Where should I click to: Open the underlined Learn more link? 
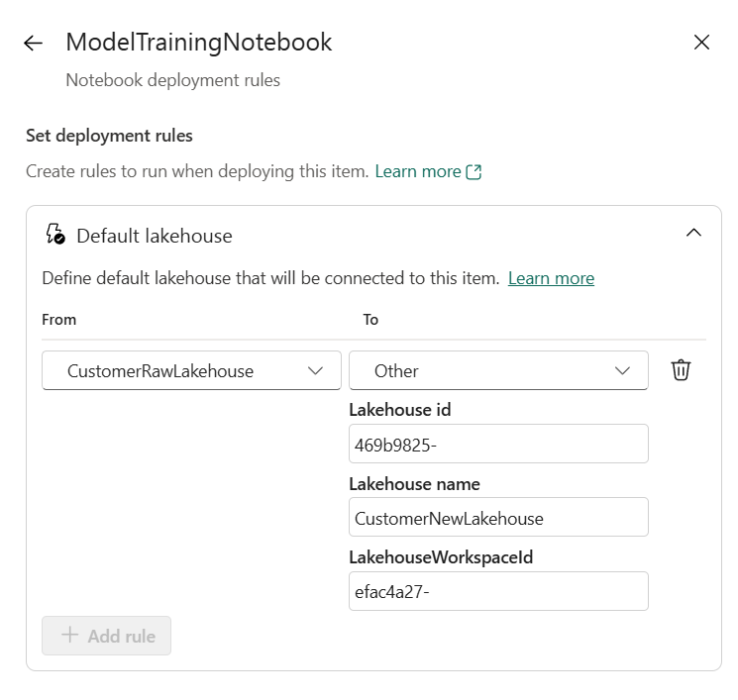click(551, 278)
